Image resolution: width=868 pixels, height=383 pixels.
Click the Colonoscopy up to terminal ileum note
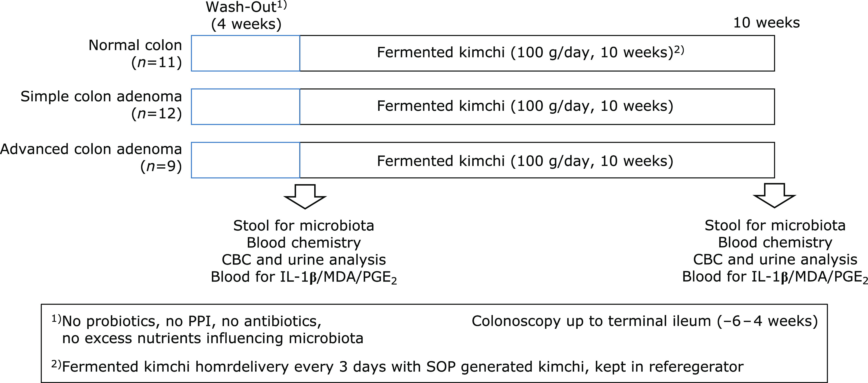pos(644,321)
